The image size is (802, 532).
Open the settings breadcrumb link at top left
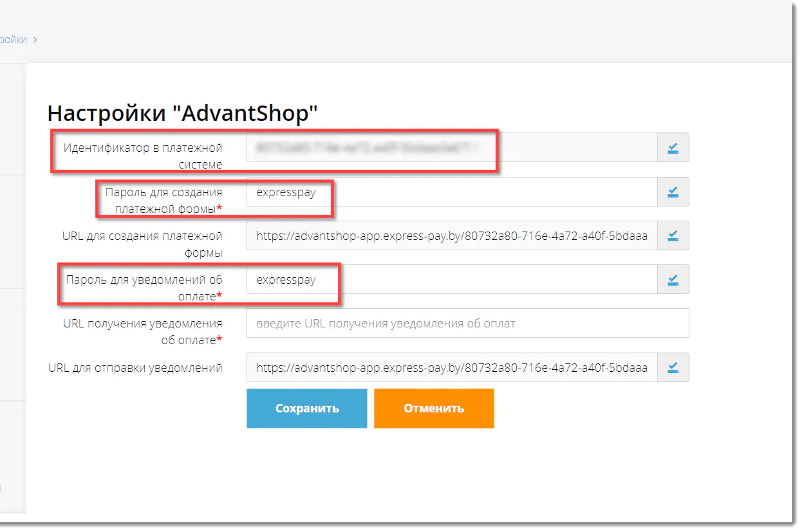[x=13, y=39]
